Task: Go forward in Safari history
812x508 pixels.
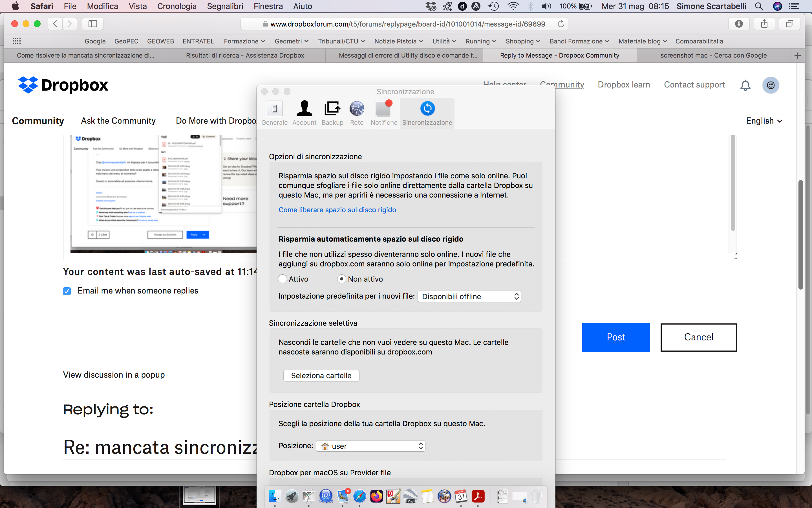Action: [69, 23]
